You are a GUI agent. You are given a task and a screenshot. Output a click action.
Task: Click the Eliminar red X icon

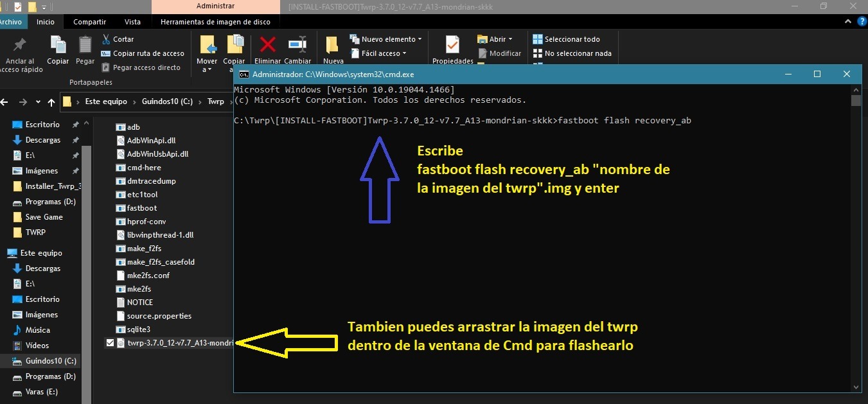[267, 45]
